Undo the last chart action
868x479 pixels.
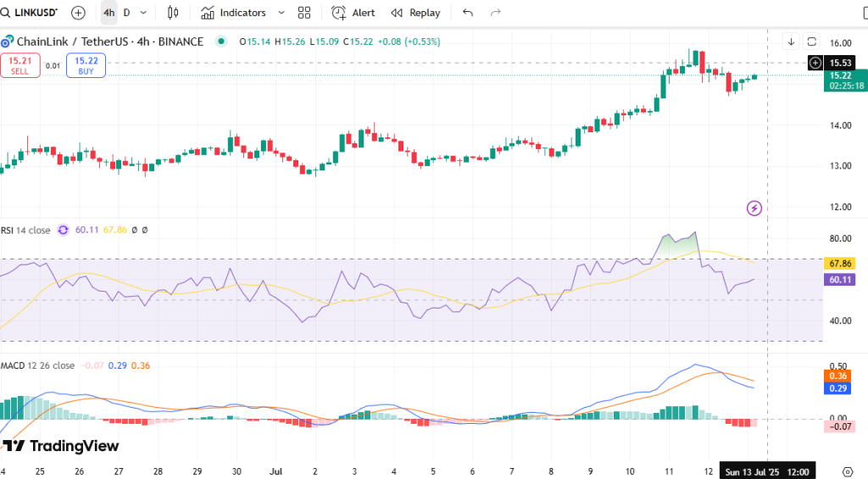468,13
